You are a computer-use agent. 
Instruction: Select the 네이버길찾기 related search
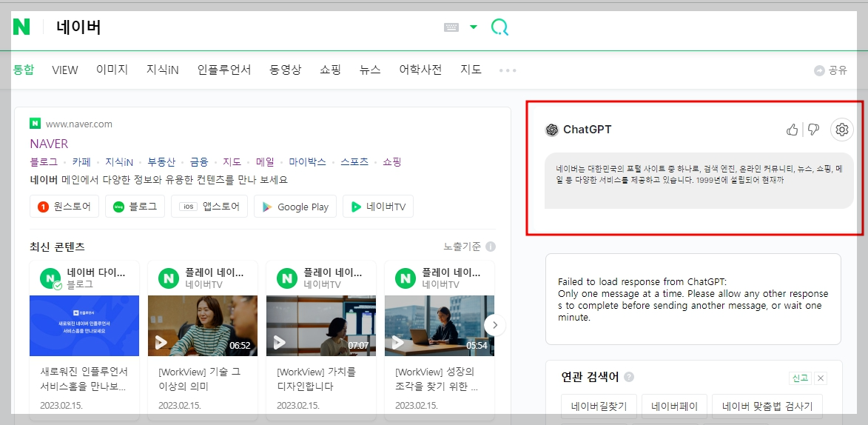pyautogui.click(x=599, y=406)
